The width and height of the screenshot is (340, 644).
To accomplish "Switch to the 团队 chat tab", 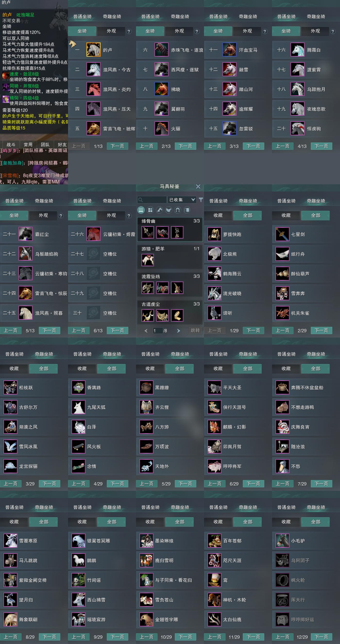I will (45, 144).
